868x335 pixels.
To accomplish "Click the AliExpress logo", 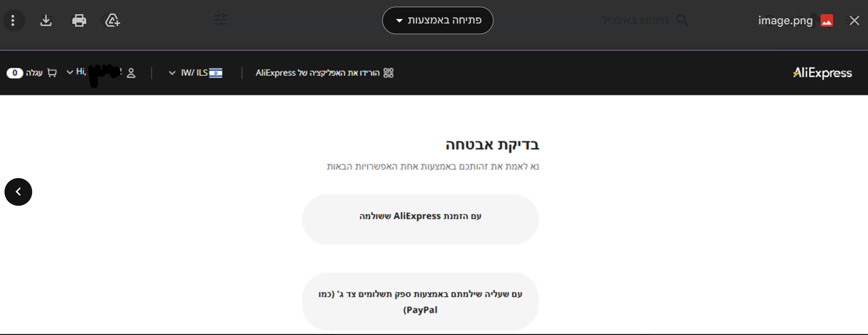I will coord(822,73).
